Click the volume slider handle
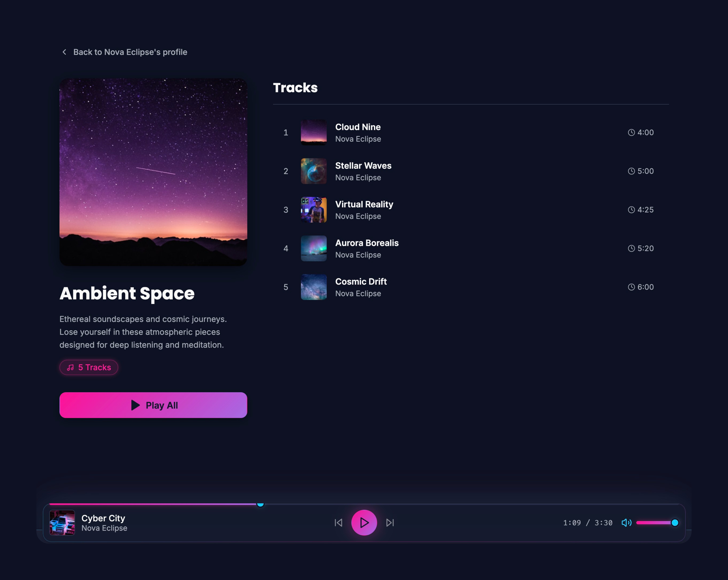The width and height of the screenshot is (728, 580). 675,523
